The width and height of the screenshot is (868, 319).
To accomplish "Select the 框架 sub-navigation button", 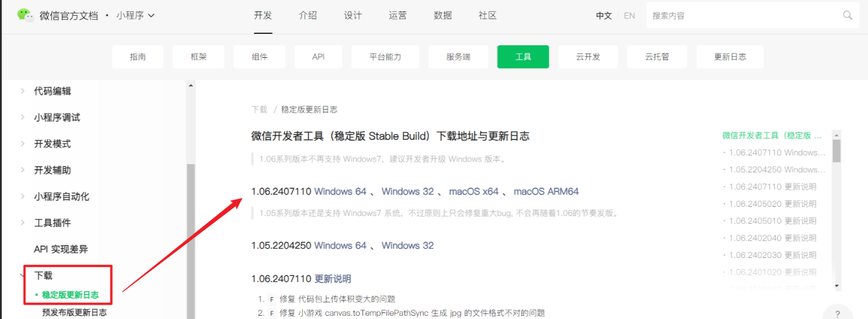I will coord(198,57).
